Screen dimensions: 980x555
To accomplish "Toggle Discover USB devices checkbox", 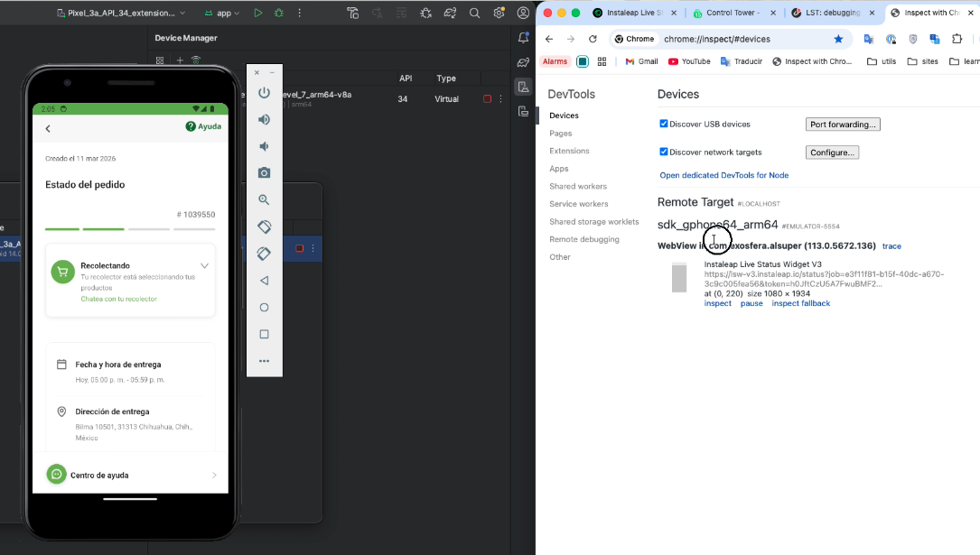I will click(664, 124).
